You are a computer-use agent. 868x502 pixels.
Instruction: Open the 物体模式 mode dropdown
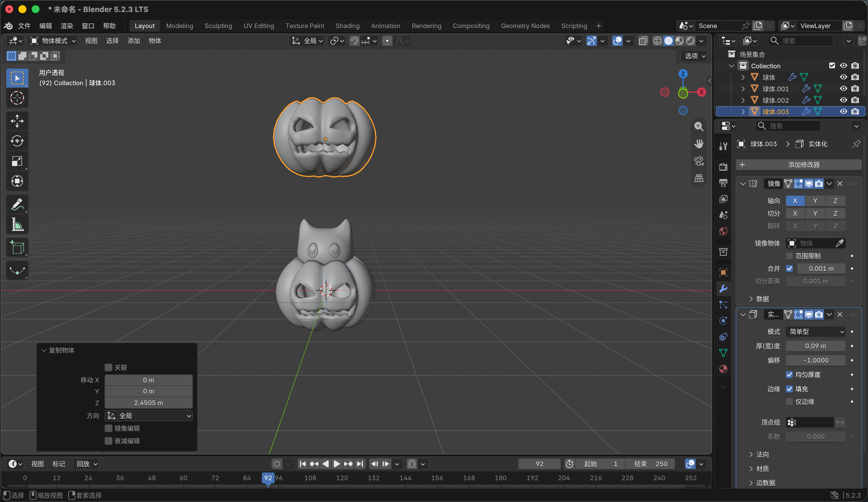click(x=53, y=41)
